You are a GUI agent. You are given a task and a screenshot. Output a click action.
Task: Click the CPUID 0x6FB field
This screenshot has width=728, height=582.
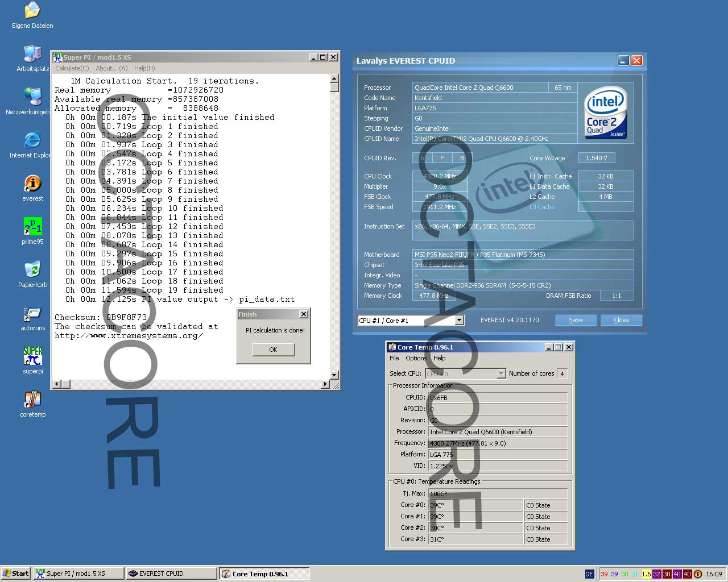click(x=498, y=398)
